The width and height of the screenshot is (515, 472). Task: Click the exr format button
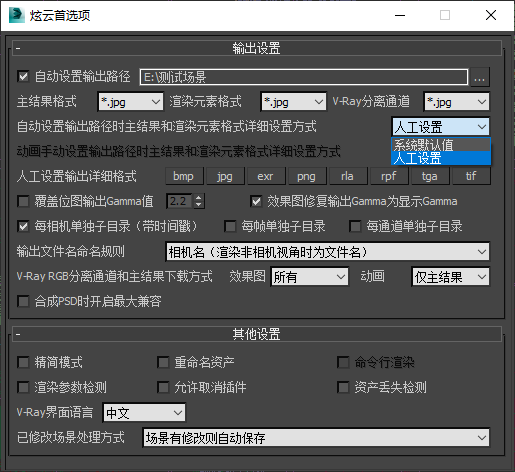coord(265,176)
